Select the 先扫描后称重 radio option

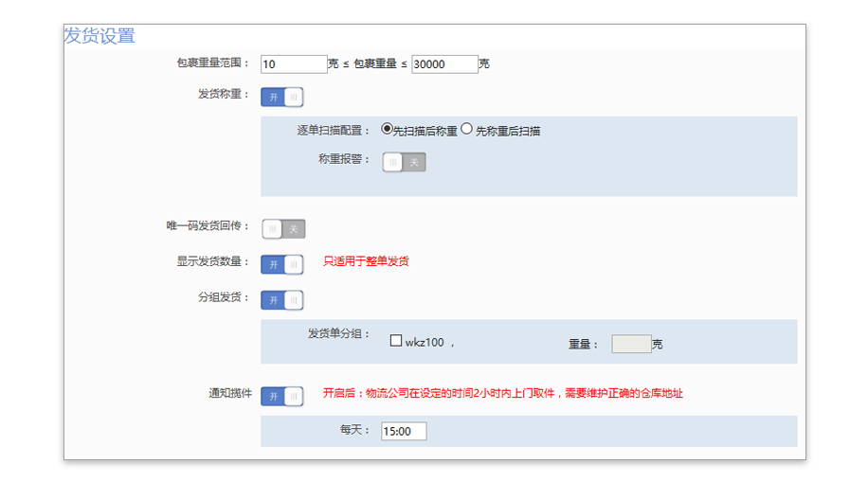tap(388, 129)
